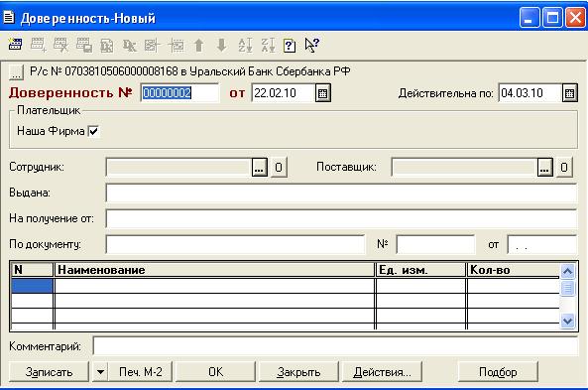The image size is (588, 390).
Task: Click the Печ. М-2 print button
Action: [141, 372]
